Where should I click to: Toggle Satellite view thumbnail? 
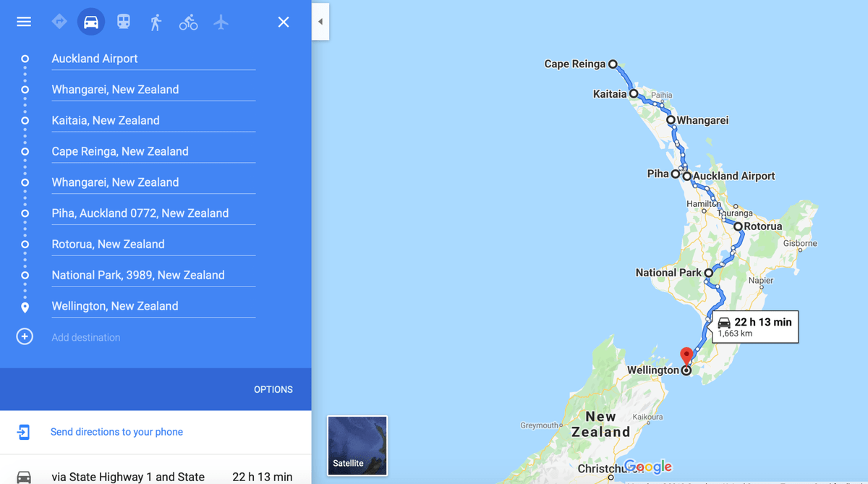tap(357, 446)
